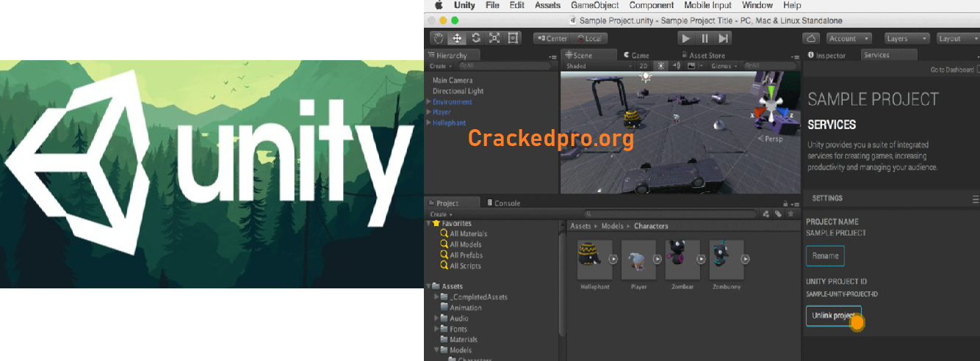The height and width of the screenshot is (361, 980).
Task: Select the Move tool in Unity toolbar
Action: (x=458, y=38)
